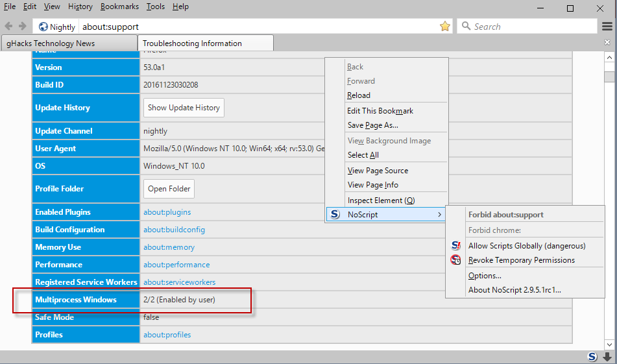The height and width of the screenshot is (364, 617).
Task: Switch to gHacks Technology News tab
Action: (x=69, y=43)
